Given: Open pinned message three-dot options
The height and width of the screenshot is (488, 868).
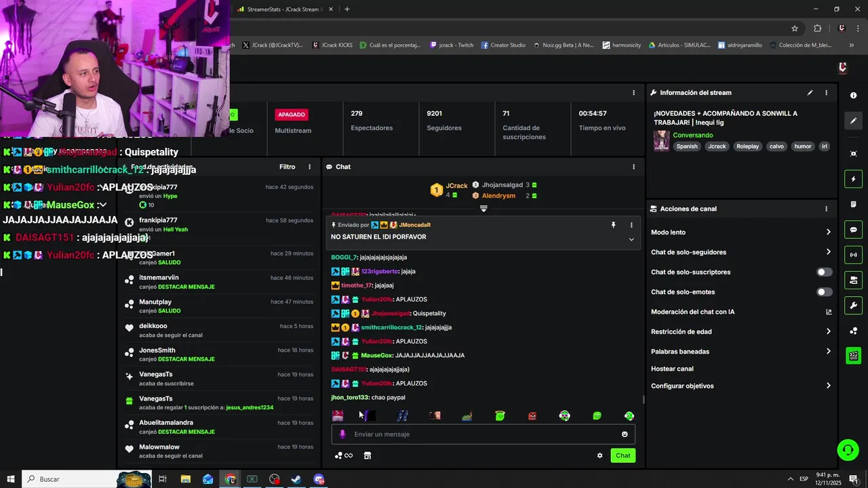Looking at the screenshot, I should click(x=631, y=225).
